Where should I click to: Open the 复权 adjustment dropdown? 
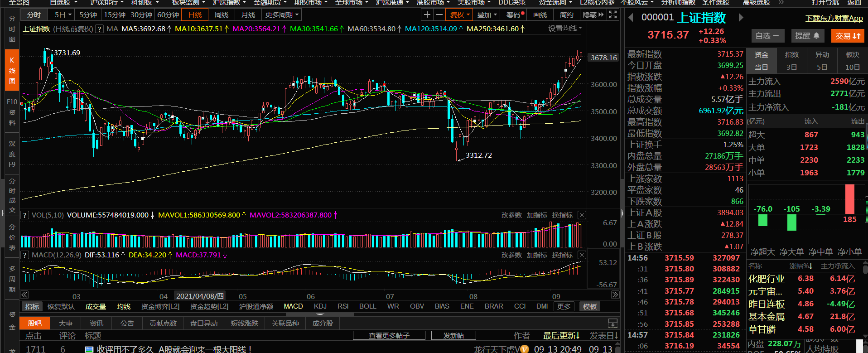click(x=460, y=15)
